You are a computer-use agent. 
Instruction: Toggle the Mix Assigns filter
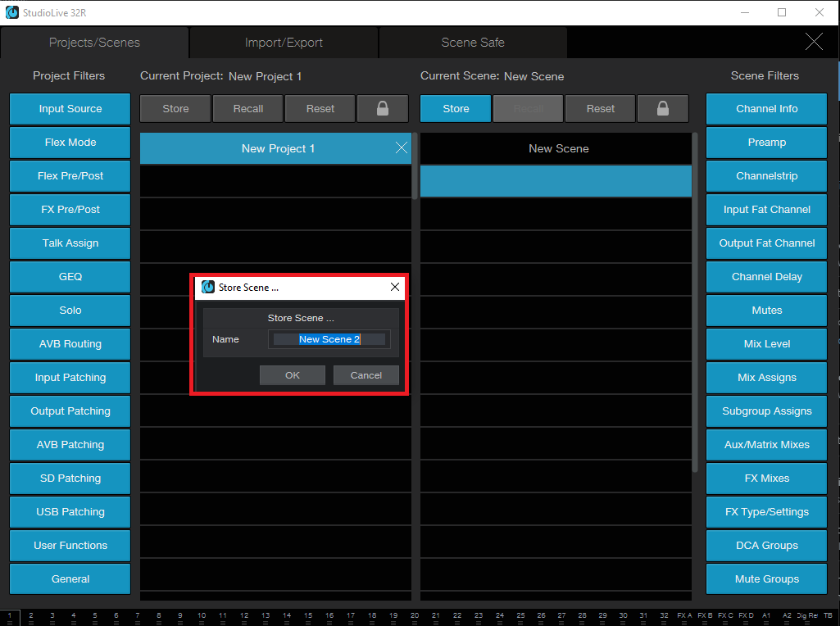[766, 378]
